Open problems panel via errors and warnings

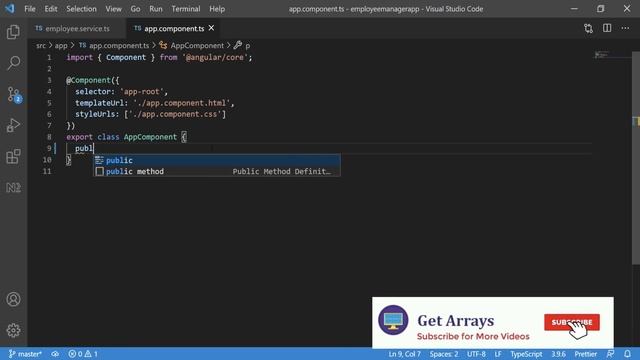pyautogui.click(x=83, y=354)
